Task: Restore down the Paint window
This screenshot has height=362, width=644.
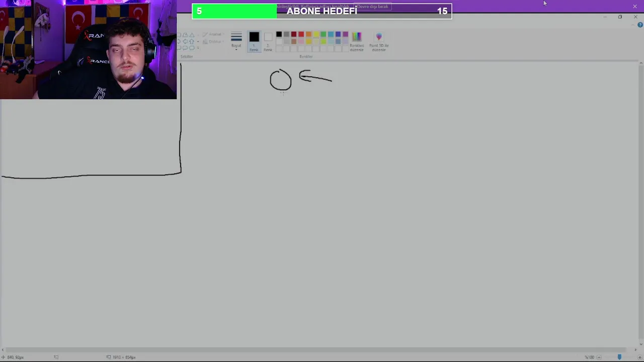Action: coord(620,17)
